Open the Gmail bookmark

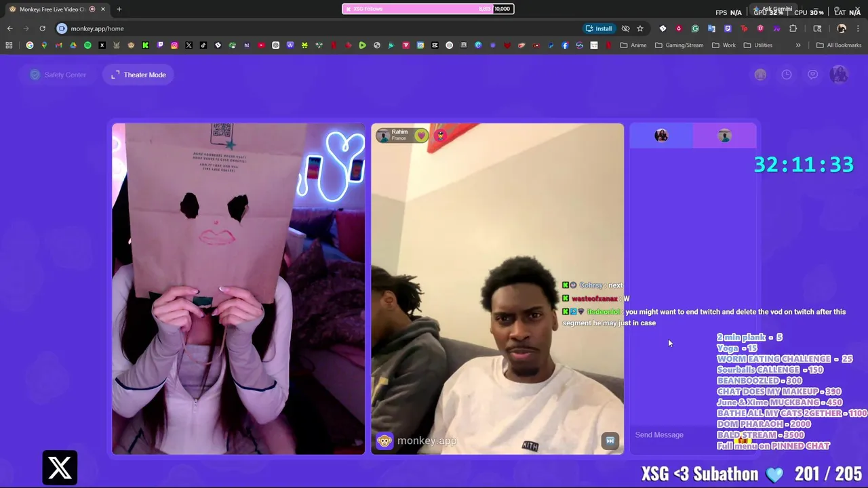pyautogui.click(x=58, y=45)
